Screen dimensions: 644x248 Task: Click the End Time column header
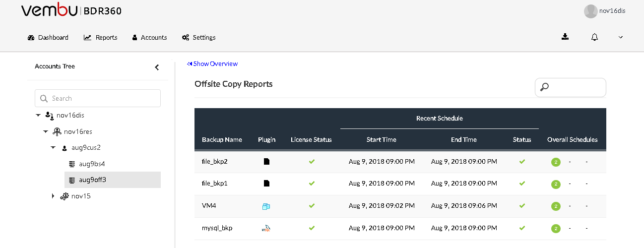pos(464,139)
